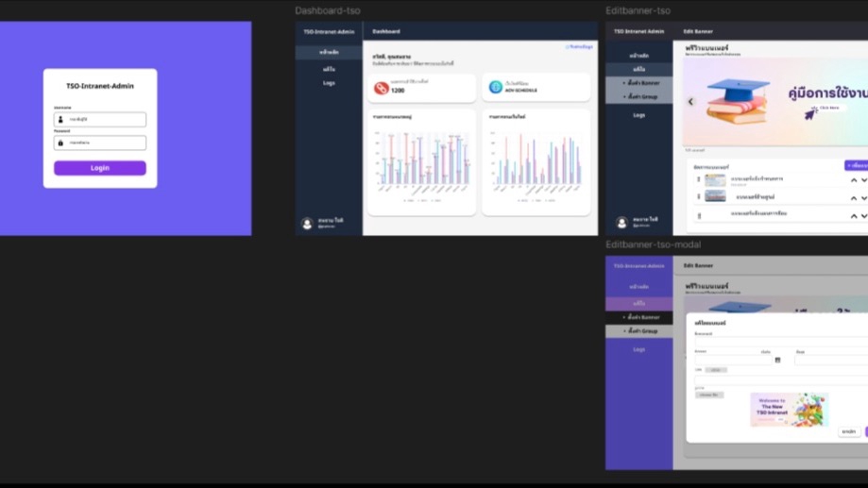Click the Welcome banner thumbnail in the modal
This screenshot has height=488, width=868.
point(789,410)
